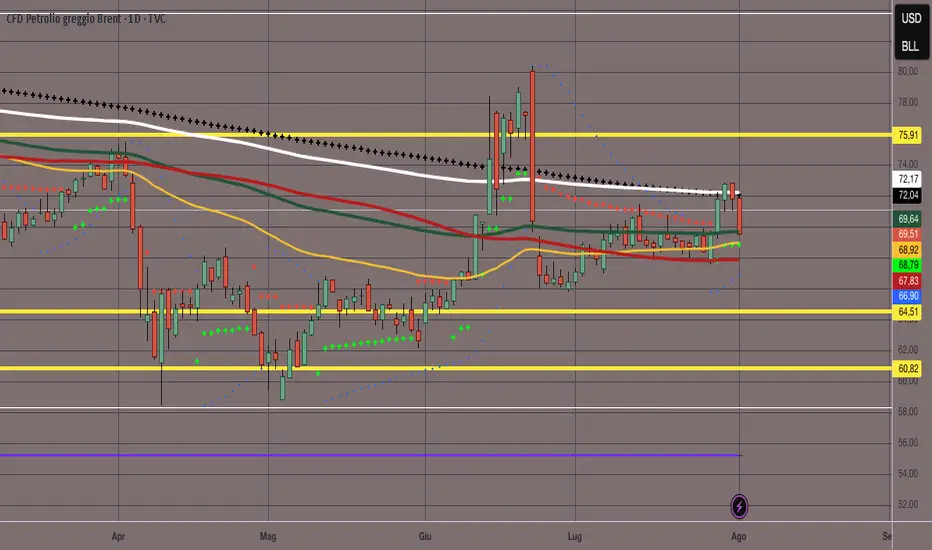Select the dark red 67,83 price label

[x=908, y=281]
